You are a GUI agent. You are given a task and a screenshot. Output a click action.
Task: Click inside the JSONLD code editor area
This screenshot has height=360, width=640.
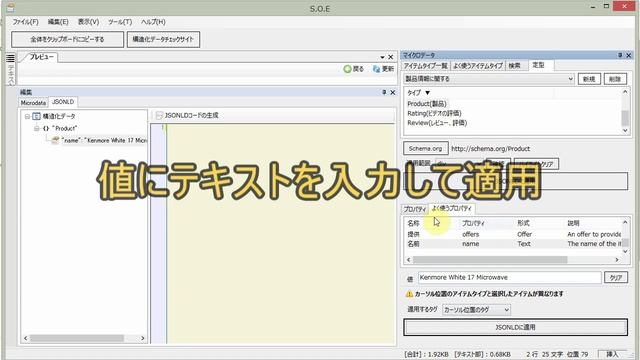tap(281, 233)
